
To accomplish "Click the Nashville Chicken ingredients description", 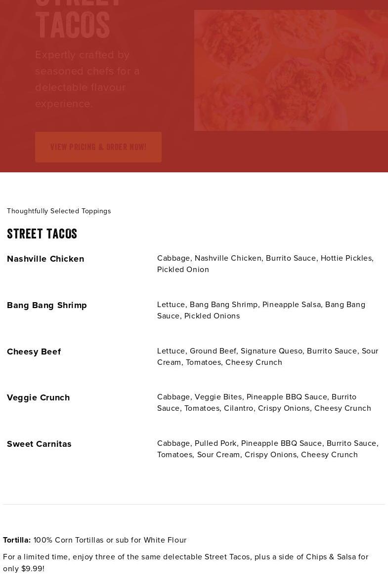I will [x=265, y=264].
